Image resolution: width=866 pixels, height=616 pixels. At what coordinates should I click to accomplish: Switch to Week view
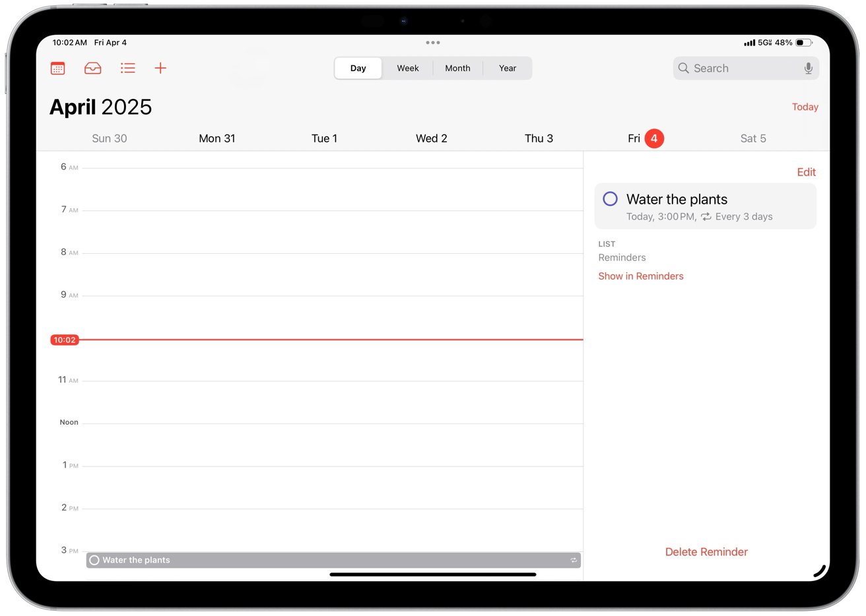pos(408,68)
